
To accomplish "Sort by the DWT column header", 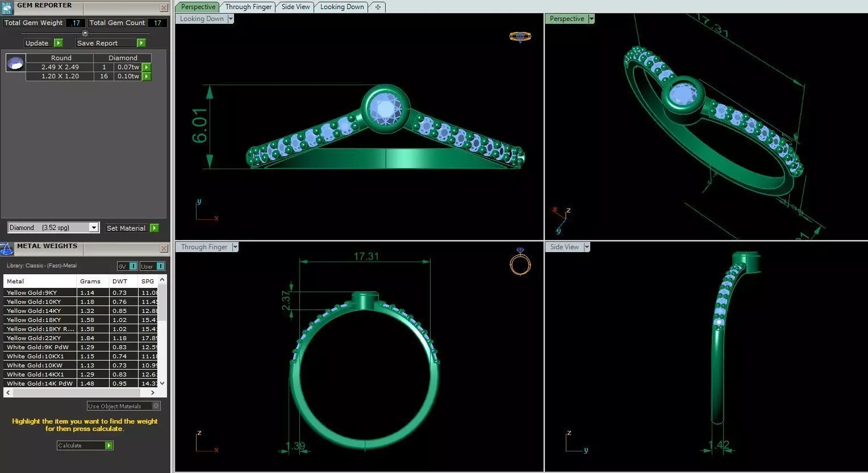I will click(x=124, y=281).
